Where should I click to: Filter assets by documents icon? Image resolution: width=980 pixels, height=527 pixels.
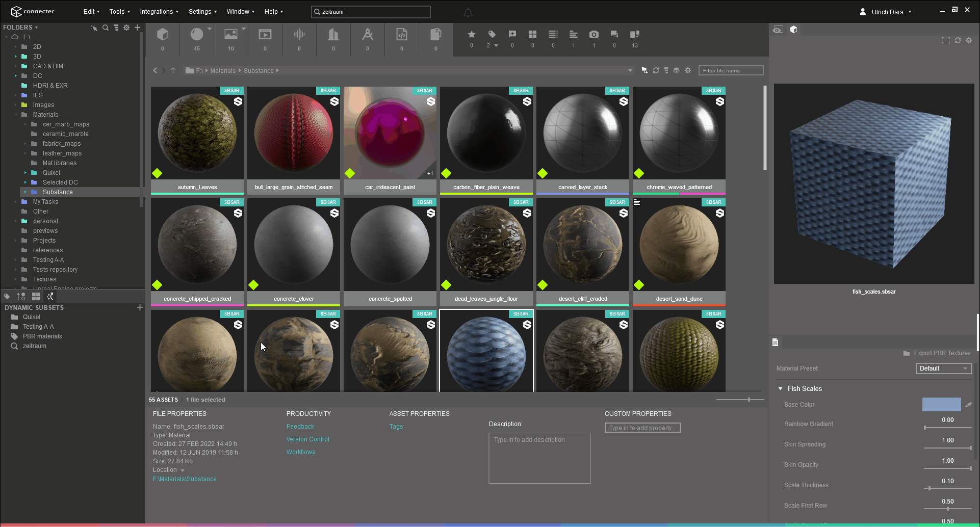point(436,34)
